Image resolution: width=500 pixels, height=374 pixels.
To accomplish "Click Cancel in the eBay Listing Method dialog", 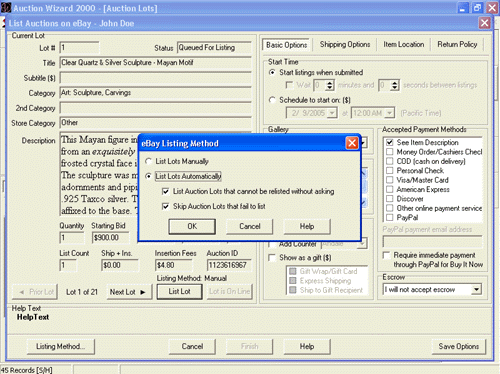I will (250, 226).
